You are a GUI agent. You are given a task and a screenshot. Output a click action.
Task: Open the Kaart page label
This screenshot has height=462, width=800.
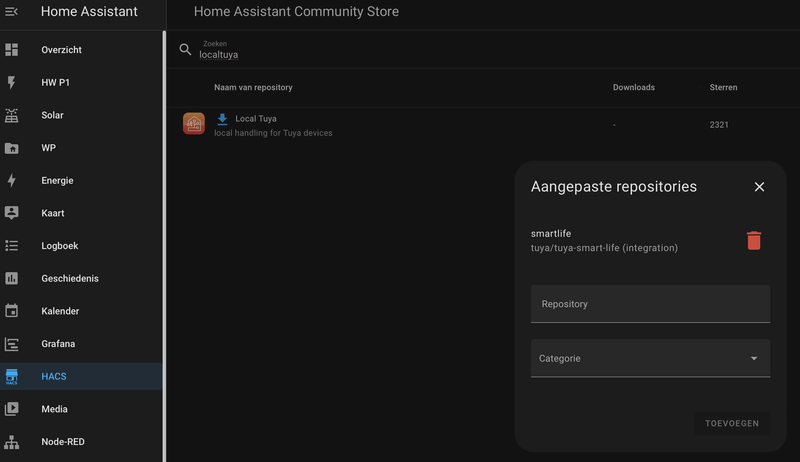53,213
